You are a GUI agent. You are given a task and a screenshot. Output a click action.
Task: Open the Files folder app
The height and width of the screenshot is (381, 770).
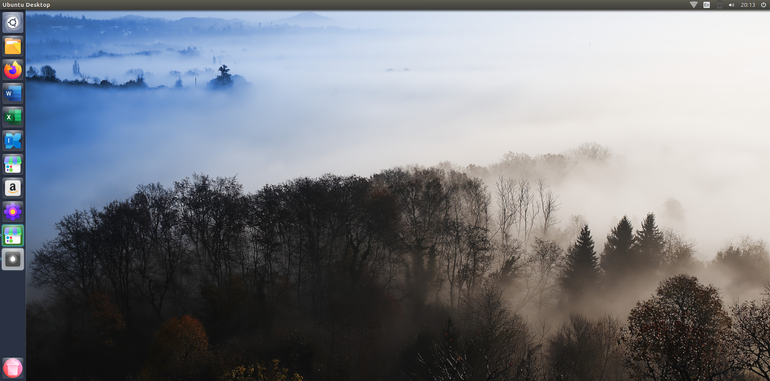click(13, 46)
